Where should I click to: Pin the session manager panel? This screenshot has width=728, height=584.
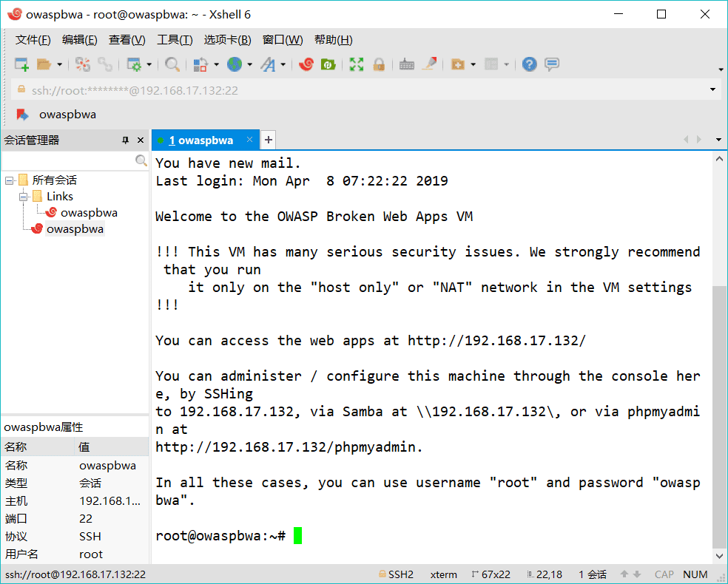click(125, 140)
